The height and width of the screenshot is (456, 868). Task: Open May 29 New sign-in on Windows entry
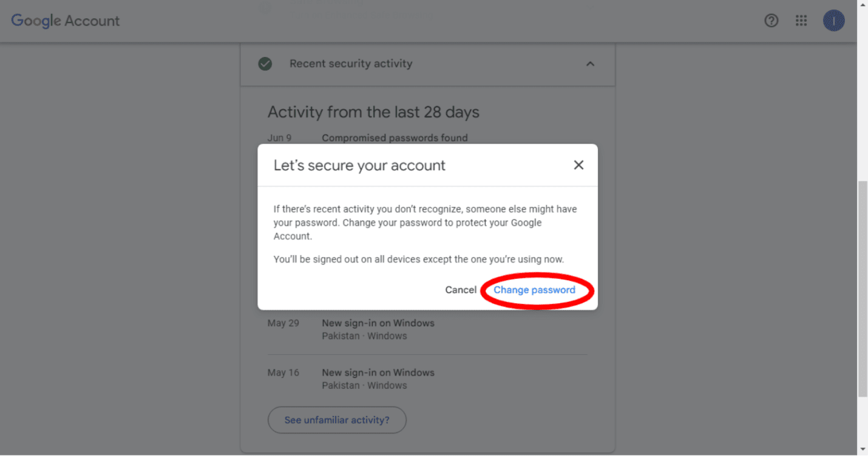tap(378, 323)
